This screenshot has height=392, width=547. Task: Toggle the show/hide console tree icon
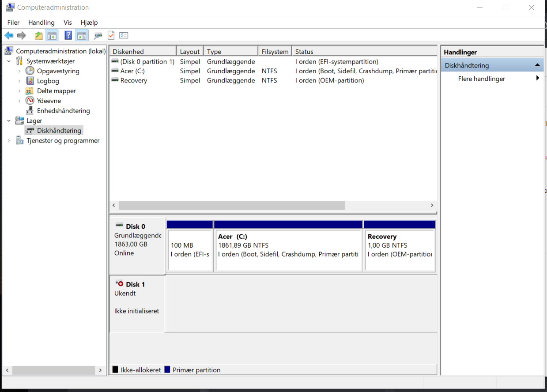52,35
